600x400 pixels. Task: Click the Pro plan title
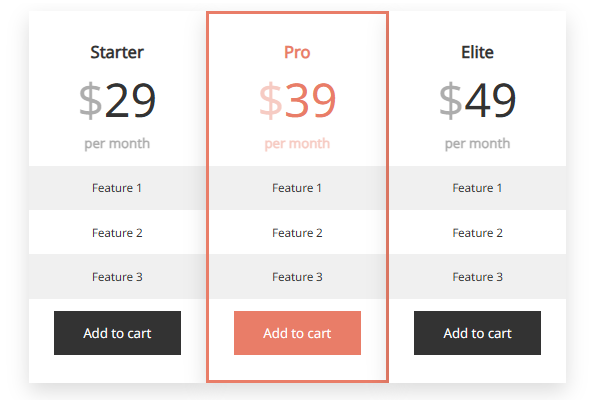point(297,52)
